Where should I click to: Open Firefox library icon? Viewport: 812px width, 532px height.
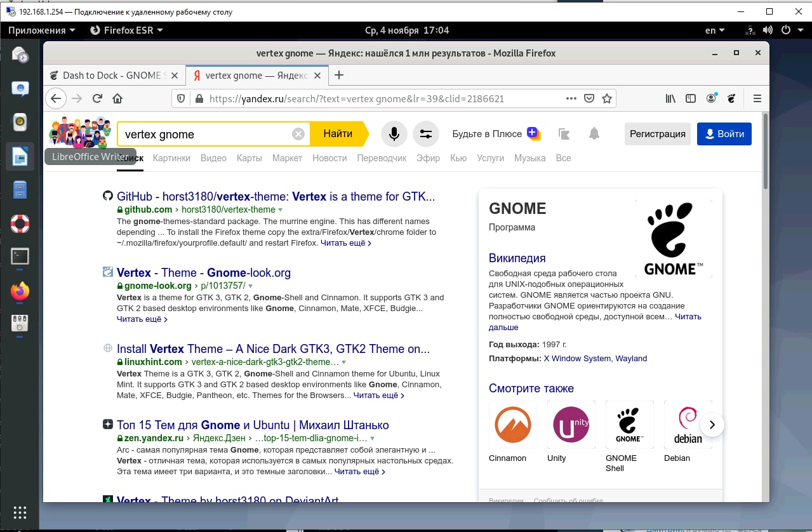point(670,98)
